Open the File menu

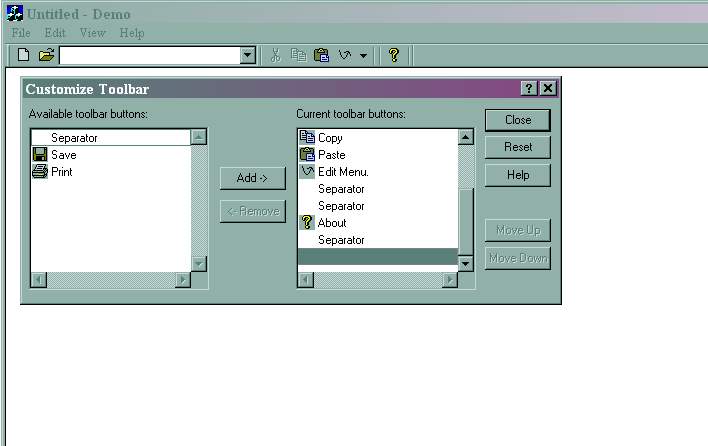(21, 33)
